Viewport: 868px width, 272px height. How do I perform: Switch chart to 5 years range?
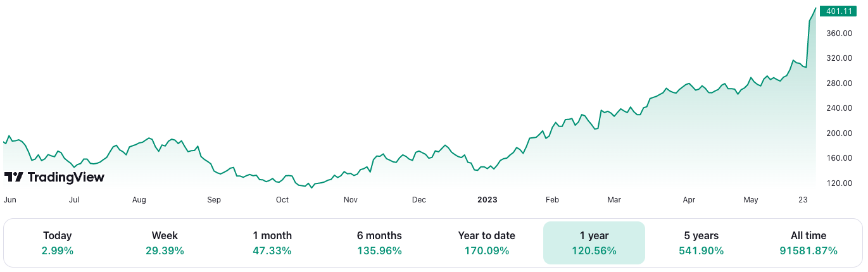[701, 242]
